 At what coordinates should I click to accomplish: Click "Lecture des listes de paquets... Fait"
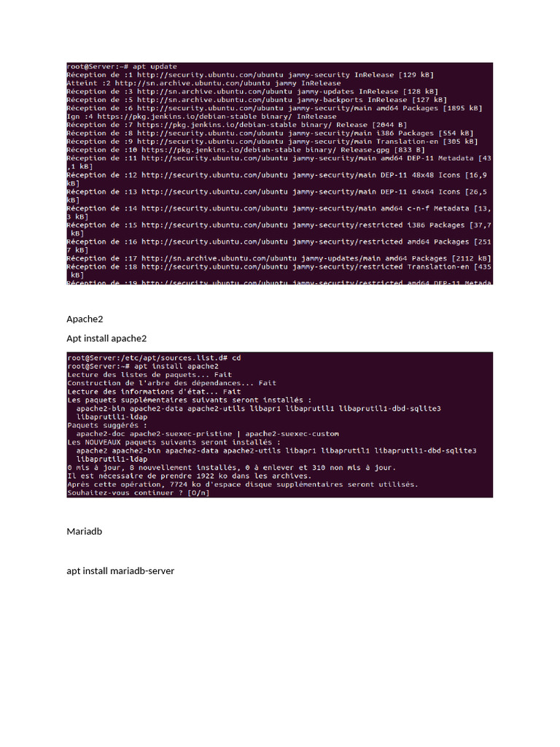click(149, 375)
